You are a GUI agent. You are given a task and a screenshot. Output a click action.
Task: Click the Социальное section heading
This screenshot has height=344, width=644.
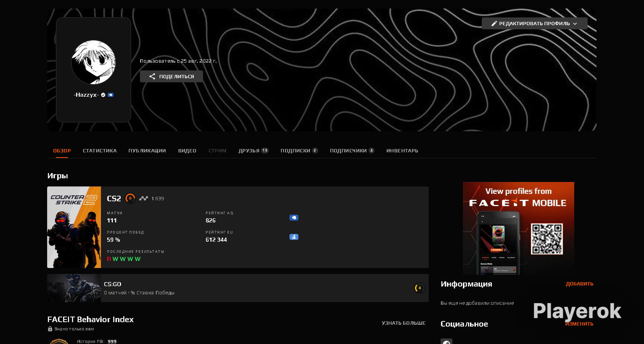tap(464, 324)
